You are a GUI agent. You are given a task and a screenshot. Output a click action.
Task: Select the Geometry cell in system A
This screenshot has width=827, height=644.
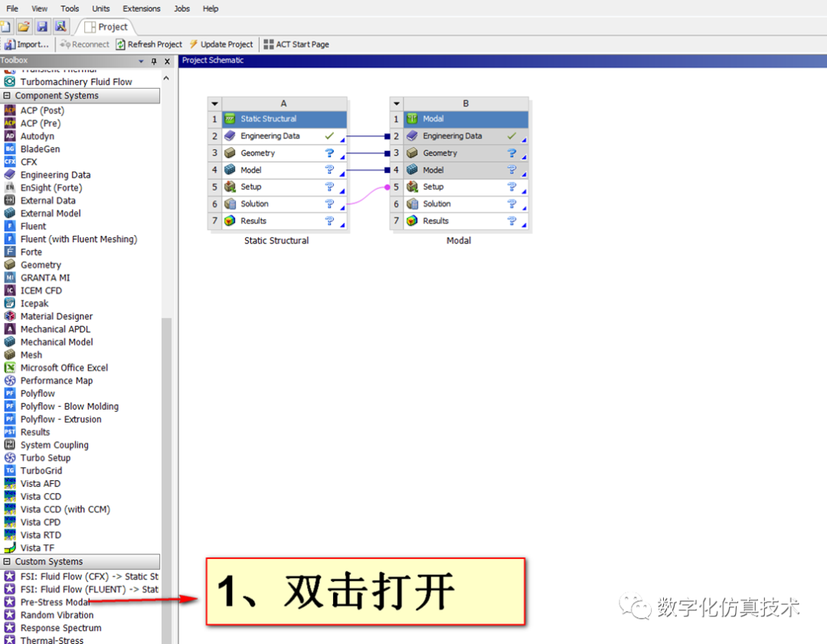click(x=284, y=153)
